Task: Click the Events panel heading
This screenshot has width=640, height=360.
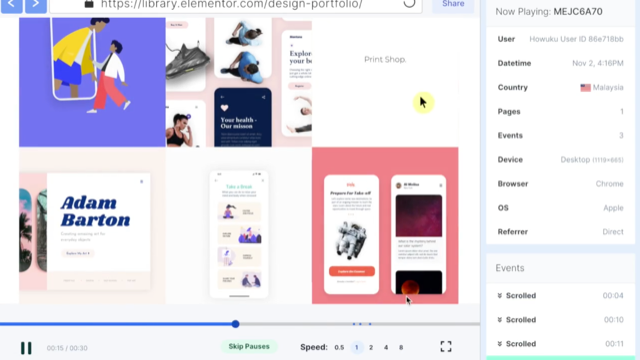Action: pos(510,268)
